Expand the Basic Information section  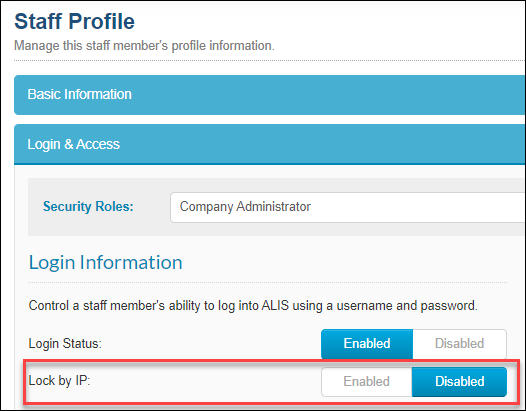pyautogui.click(x=269, y=95)
